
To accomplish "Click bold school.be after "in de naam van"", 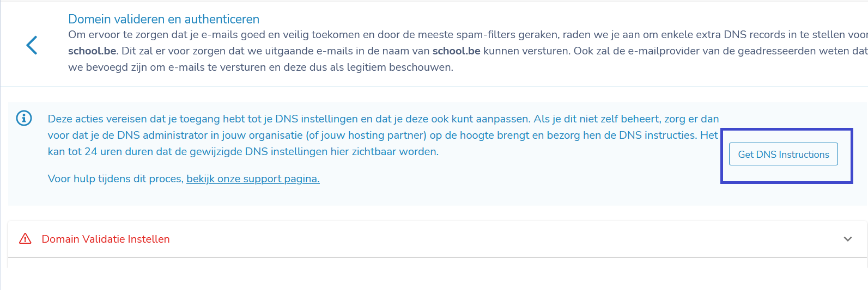I will pyautogui.click(x=456, y=51).
